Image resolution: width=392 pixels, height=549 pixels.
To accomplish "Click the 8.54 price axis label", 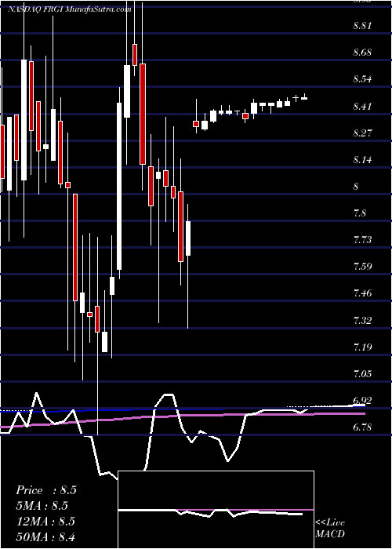I will coord(362,79).
